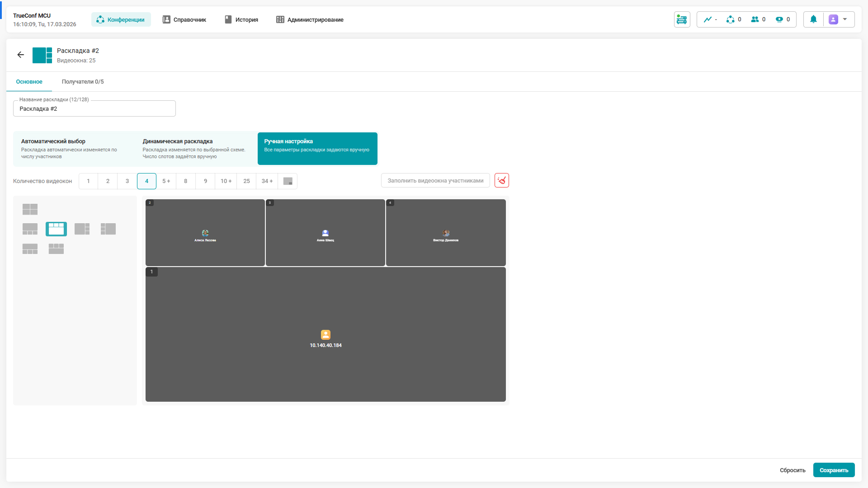868x488 pixels.
Task: Choose layout with large top, three below
Action: [x=30, y=229]
